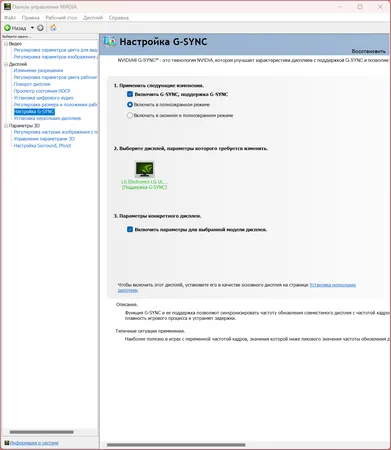The height and width of the screenshot is (450, 391).
Task: Select windowed and fullscreen mode radio button
Action: tap(130, 115)
